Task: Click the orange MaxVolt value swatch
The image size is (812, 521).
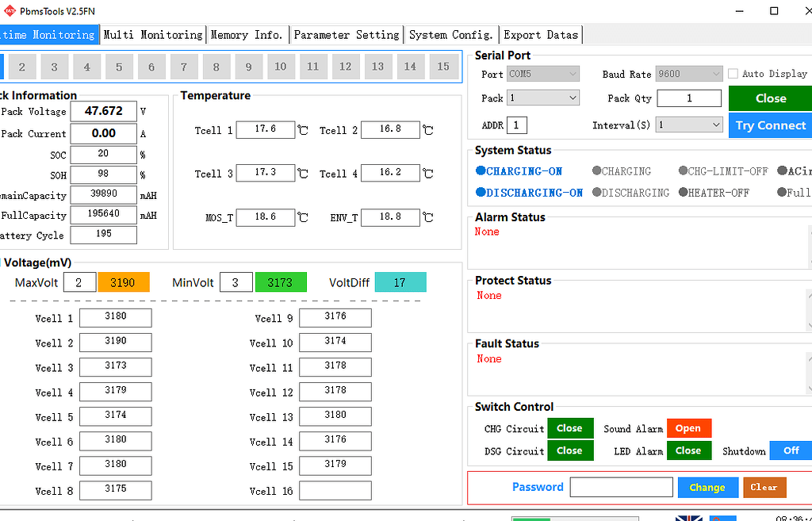Action: point(123,282)
